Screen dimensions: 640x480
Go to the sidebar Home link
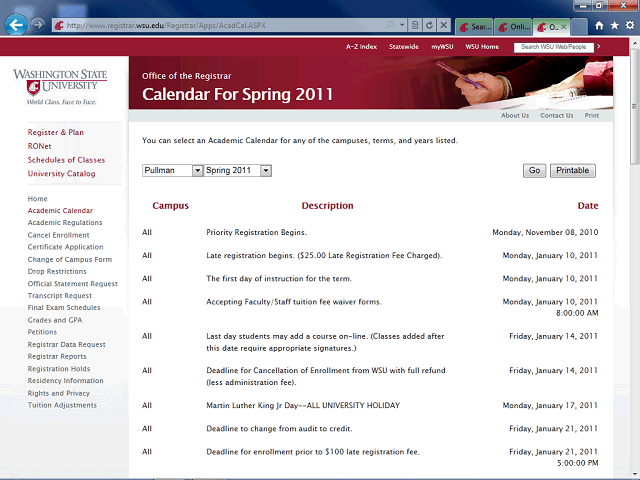tap(38, 199)
